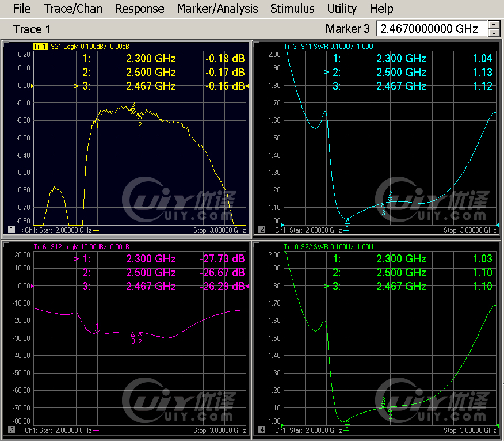Image resolution: width=504 pixels, height=442 pixels.
Task: Select the Tr 10 S22 SWR trace label
Action: [x=329, y=247]
